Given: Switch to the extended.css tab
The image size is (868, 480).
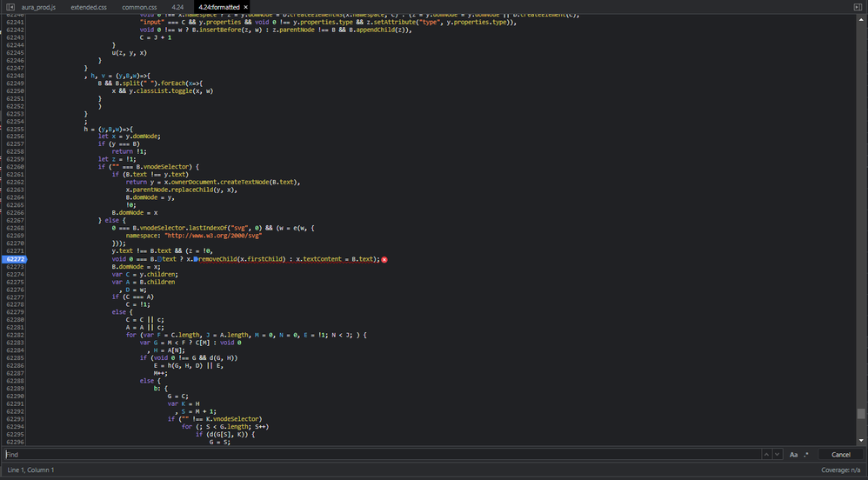Looking at the screenshot, I should pos(89,7).
